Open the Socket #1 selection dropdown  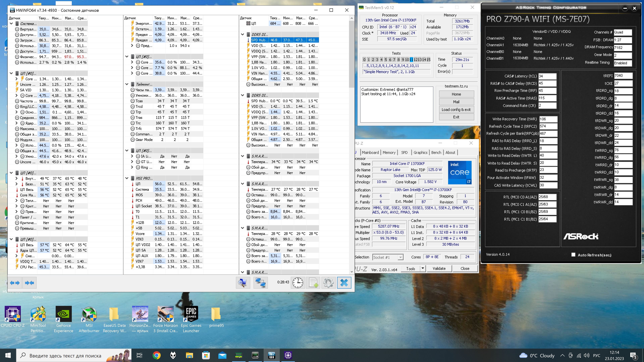pyautogui.click(x=400, y=257)
